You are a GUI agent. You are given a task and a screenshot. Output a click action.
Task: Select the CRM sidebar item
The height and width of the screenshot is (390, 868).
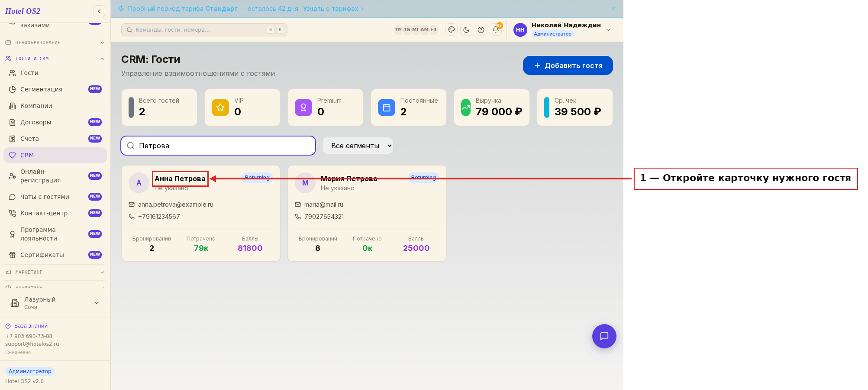[55, 155]
